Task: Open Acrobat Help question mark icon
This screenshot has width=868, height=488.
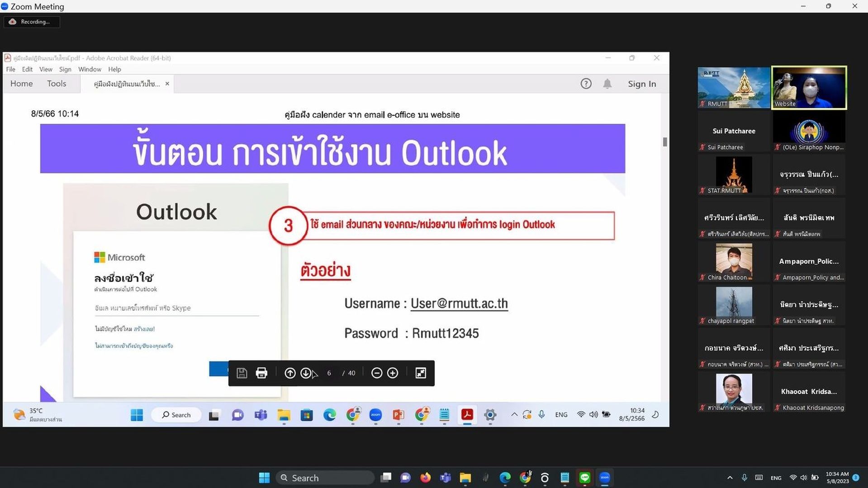Action: (x=586, y=84)
